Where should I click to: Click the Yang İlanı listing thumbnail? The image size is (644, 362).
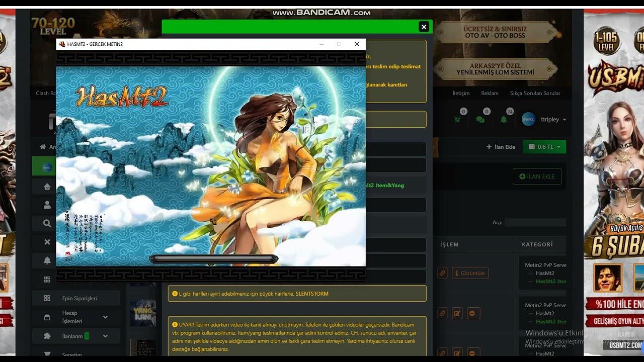click(x=143, y=313)
